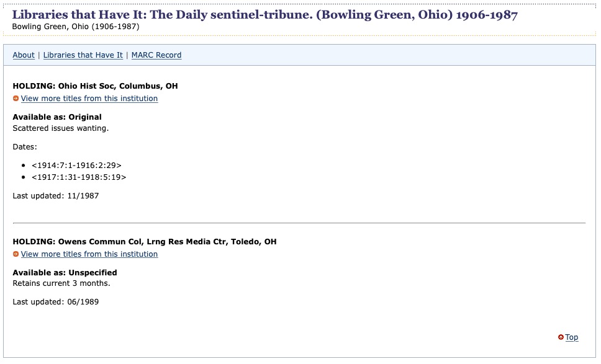Screen dimensions: 601x364
Task: Click the Available as: Original label
Action: coord(57,117)
